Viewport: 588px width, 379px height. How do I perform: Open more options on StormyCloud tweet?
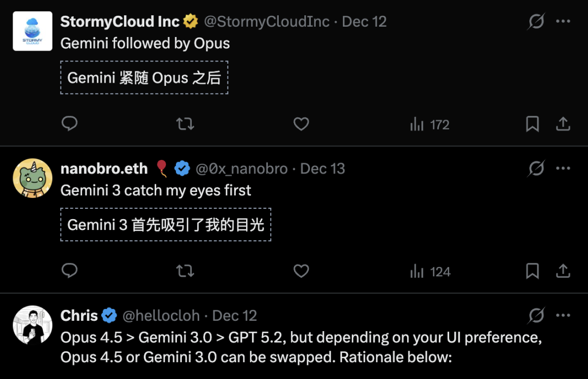click(x=563, y=22)
